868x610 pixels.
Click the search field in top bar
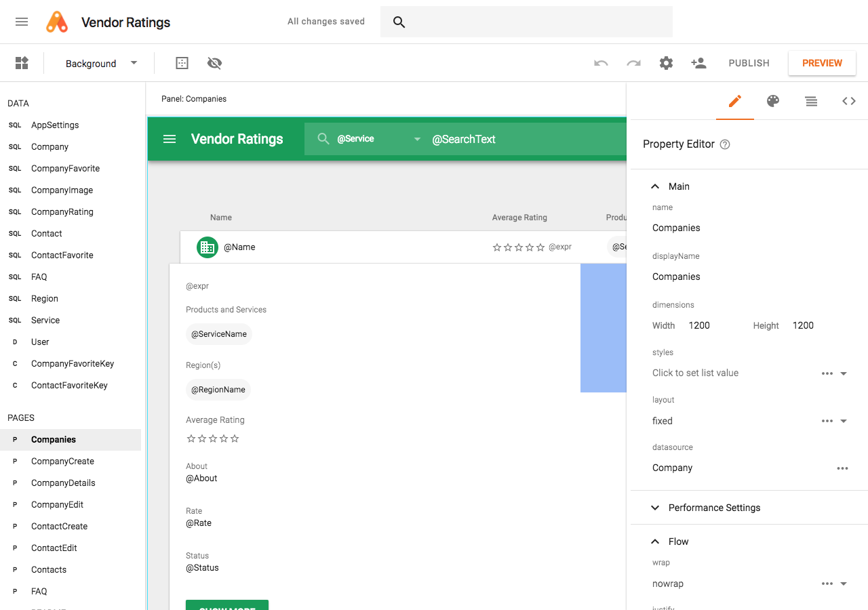pos(526,22)
